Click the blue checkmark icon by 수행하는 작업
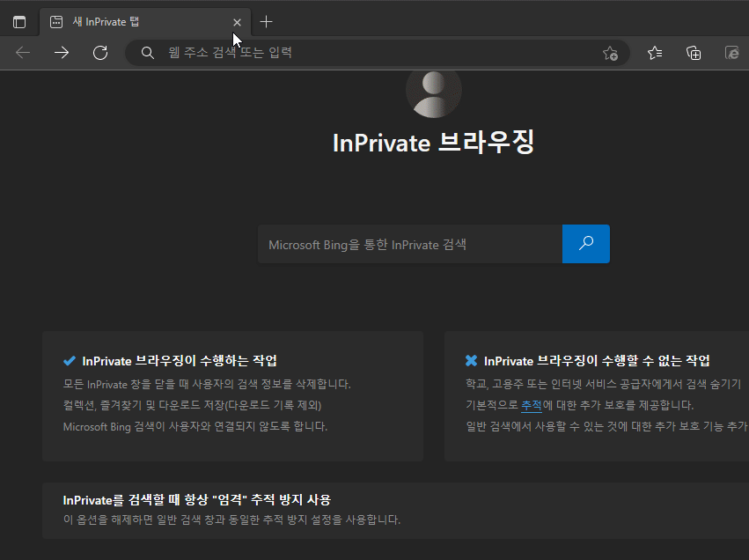Viewport: 749px width, 560px height. [x=70, y=360]
